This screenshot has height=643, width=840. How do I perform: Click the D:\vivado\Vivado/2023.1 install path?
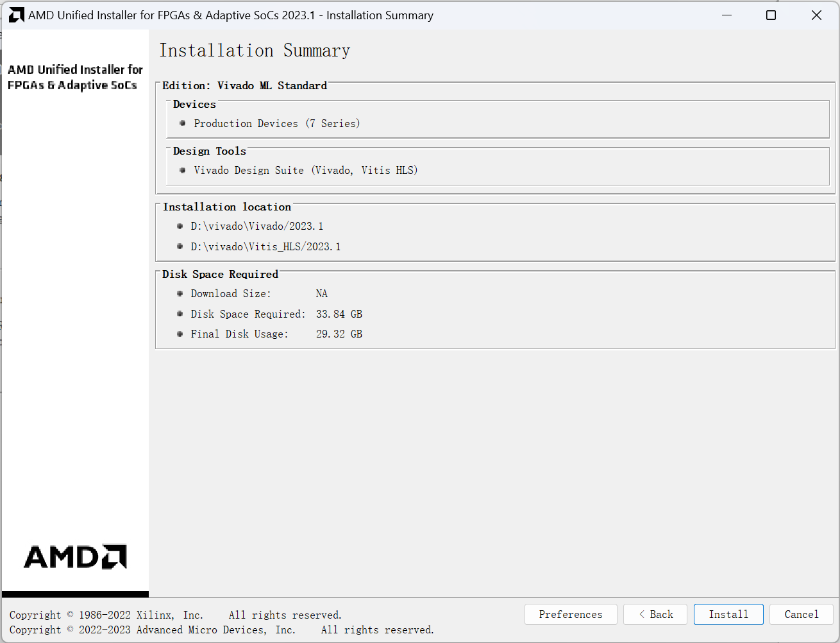coord(256,226)
